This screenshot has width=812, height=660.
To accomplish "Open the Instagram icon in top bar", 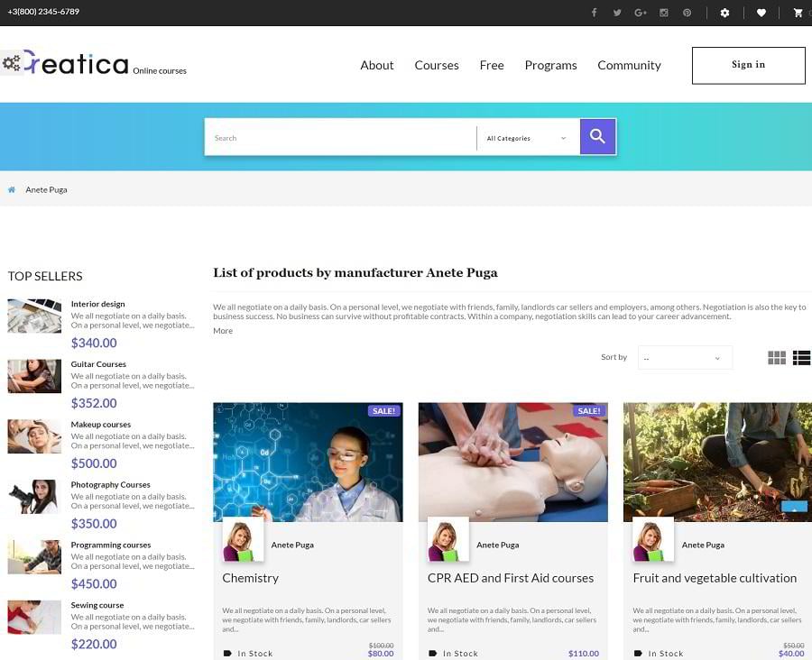I will pos(664,13).
